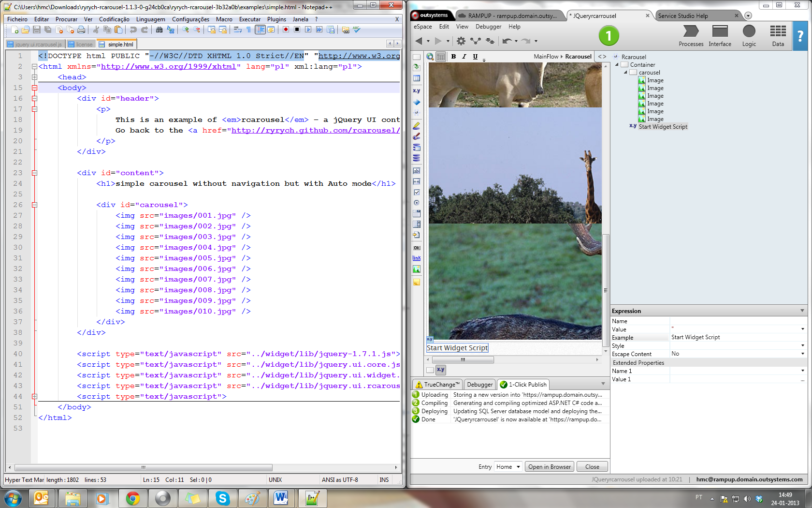This screenshot has width=812, height=508.
Task: Click the Open in Browser button
Action: [x=549, y=467]
